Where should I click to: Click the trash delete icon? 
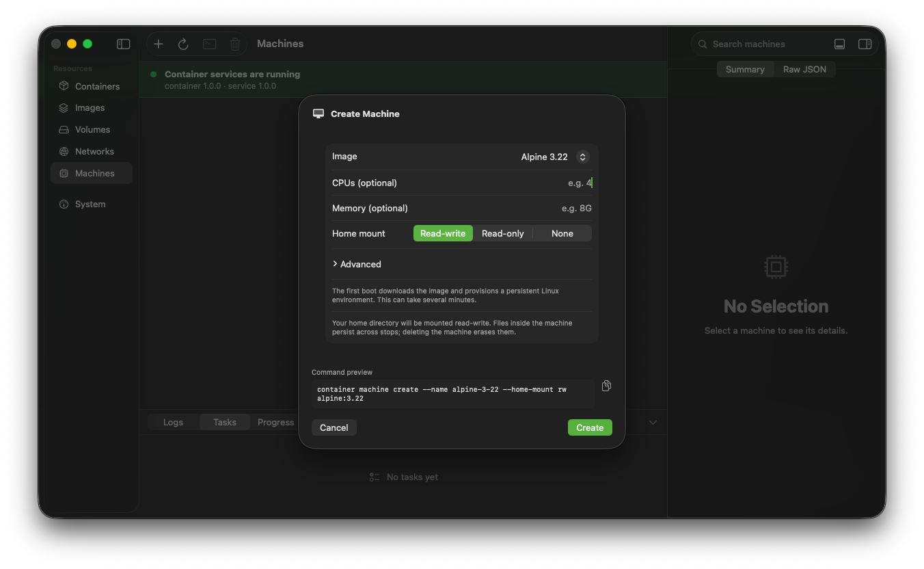[235, 44]
